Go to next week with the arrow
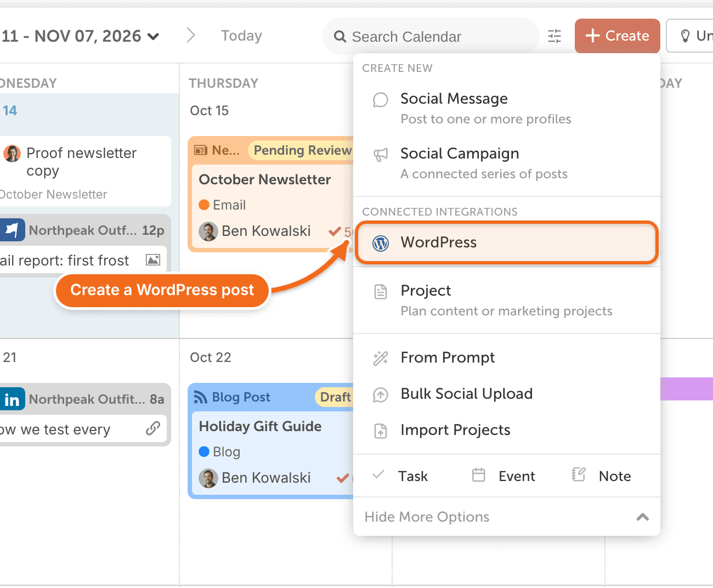Image resolution: width=713 pixels, height=588 pixels. pyautogui.click(x=191, y=36)
